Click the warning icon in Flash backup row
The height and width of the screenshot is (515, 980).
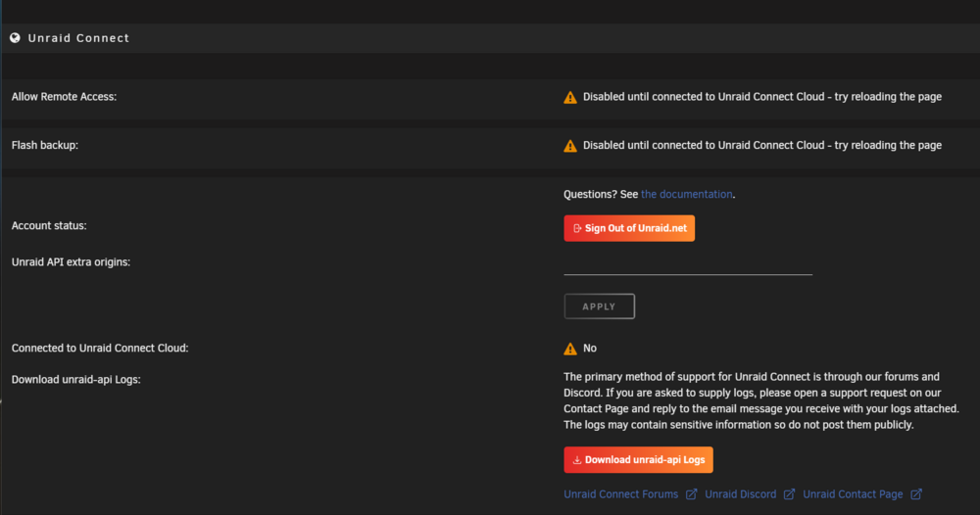coord(570,146)
